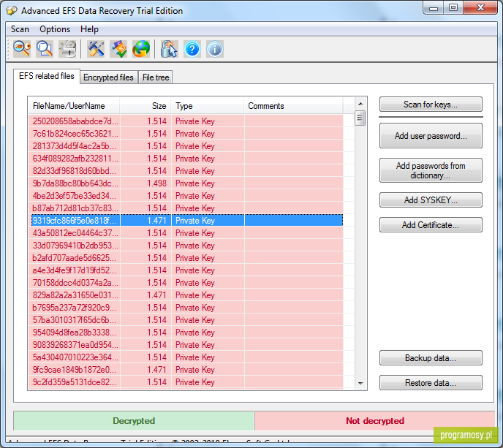Open help via the blue question mark icon

coord(192,49)
